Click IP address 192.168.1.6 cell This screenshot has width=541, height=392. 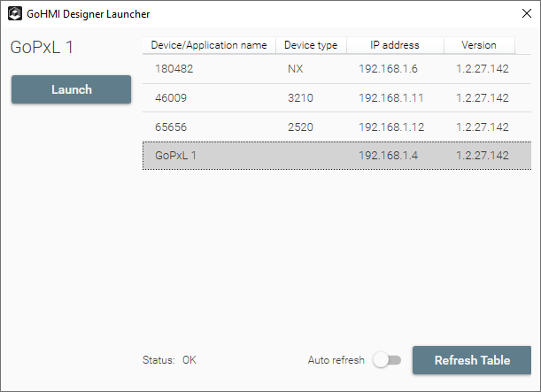coord(389,69)
